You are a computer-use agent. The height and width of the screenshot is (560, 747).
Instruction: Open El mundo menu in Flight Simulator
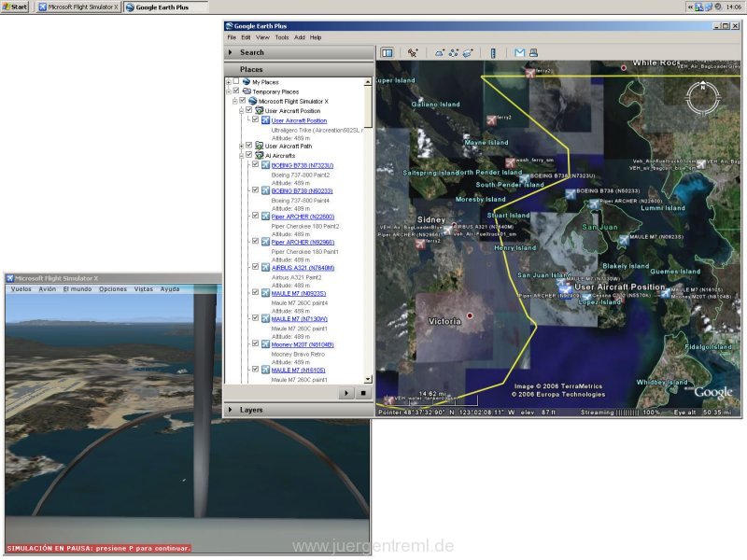(x=78, y=289)
